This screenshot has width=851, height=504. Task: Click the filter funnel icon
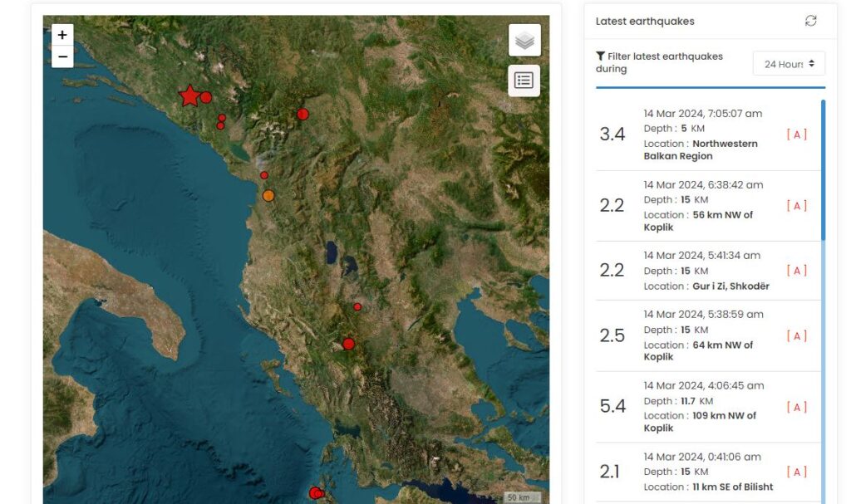600,56
